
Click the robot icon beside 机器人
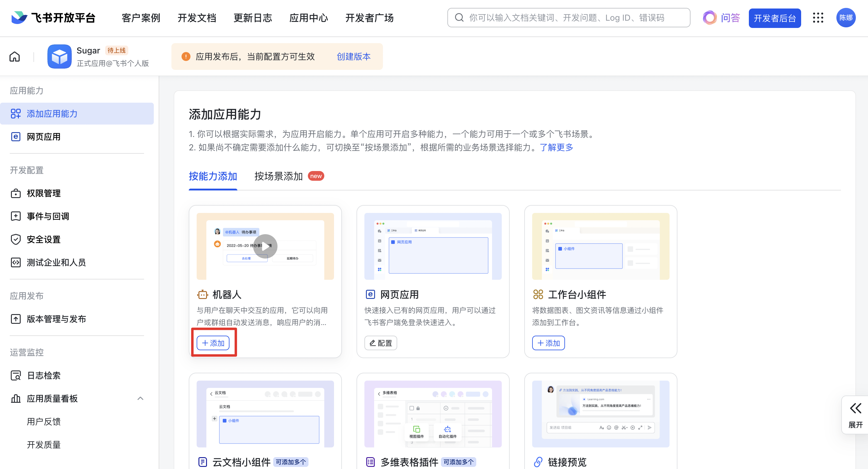[x=202, y=295]
